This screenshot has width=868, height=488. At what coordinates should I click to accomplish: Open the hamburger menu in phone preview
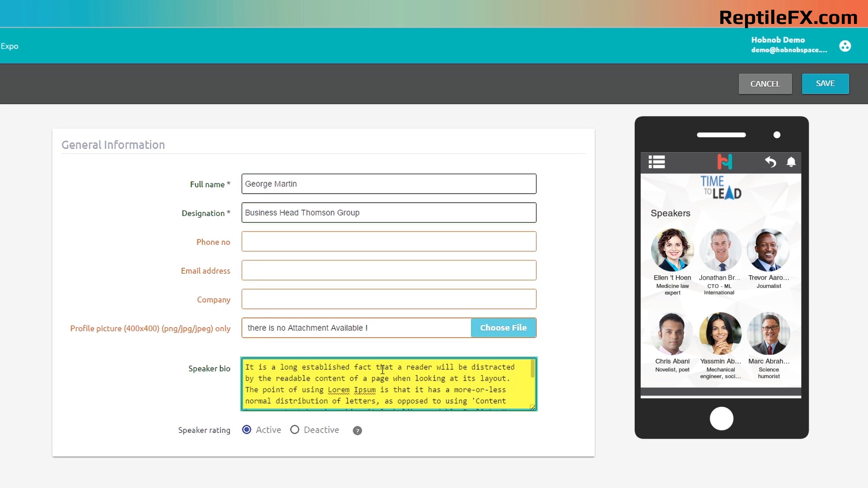coord(656,162)
